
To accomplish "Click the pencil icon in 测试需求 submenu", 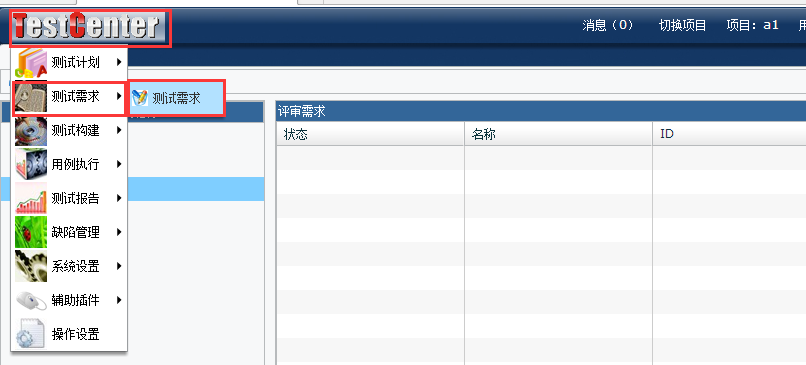I will pos(140,98).
